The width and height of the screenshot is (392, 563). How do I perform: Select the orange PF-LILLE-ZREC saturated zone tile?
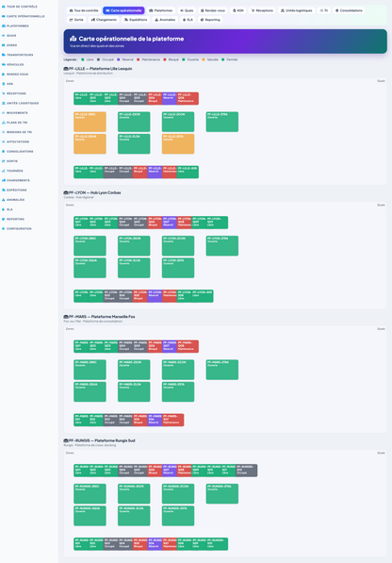pyautogui.click(x=90, y=122)
